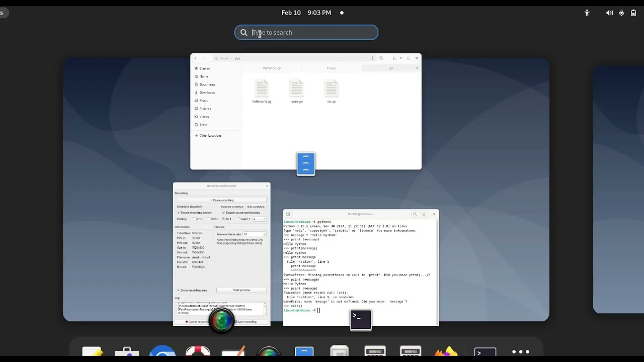
Task: Expand view options dropdown in Files
Action: [x=400, y=58]
